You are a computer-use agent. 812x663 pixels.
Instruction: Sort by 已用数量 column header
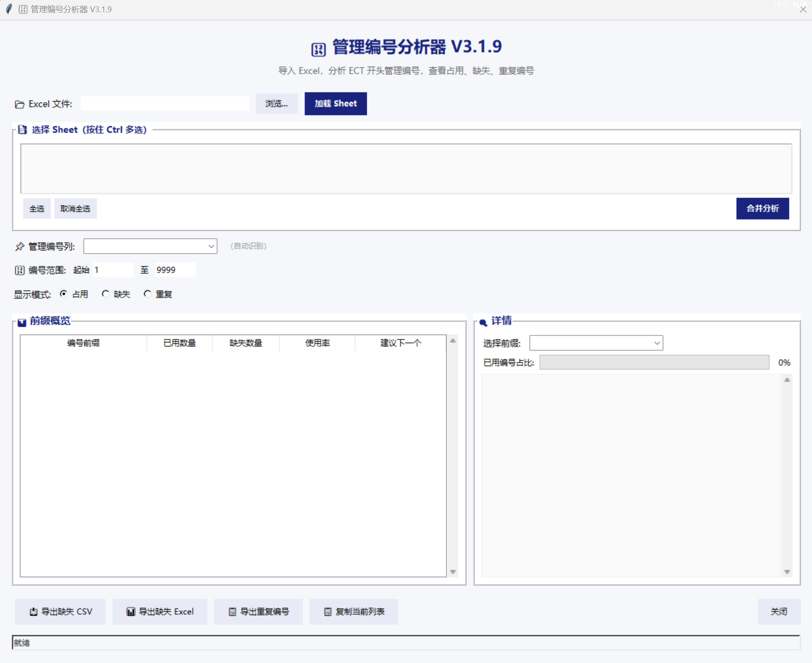180,343
